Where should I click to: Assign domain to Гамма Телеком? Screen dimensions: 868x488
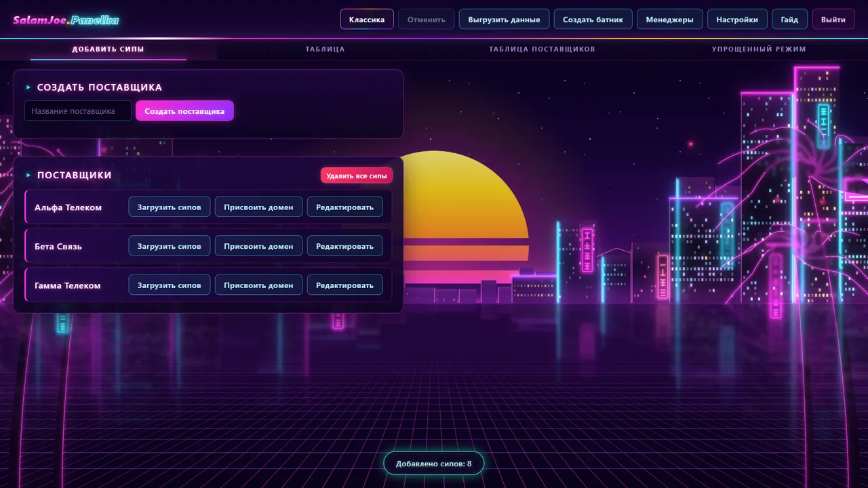pyautogui.click(x=258, y=285)
